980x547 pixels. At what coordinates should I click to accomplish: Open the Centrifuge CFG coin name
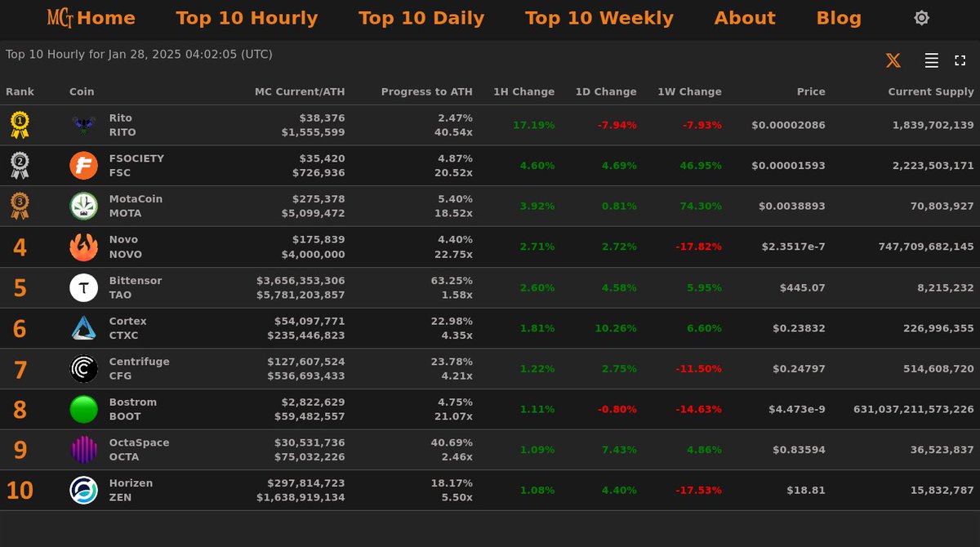pyautogui.click(x=140, y=369)
